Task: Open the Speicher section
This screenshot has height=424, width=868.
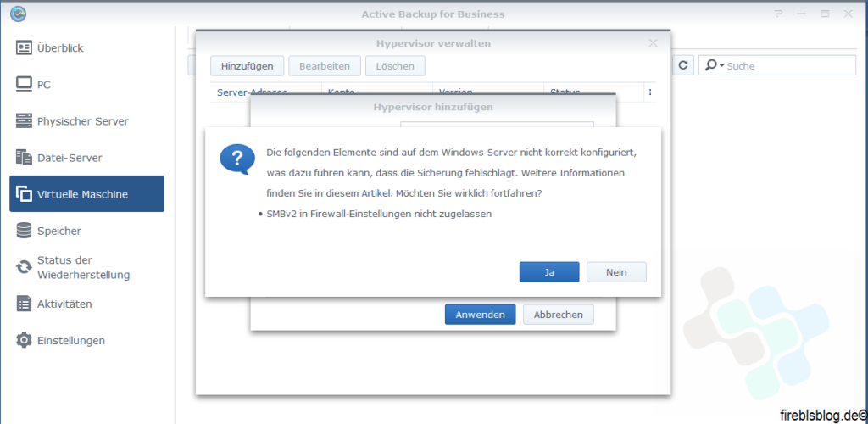Action: [87, 231]
